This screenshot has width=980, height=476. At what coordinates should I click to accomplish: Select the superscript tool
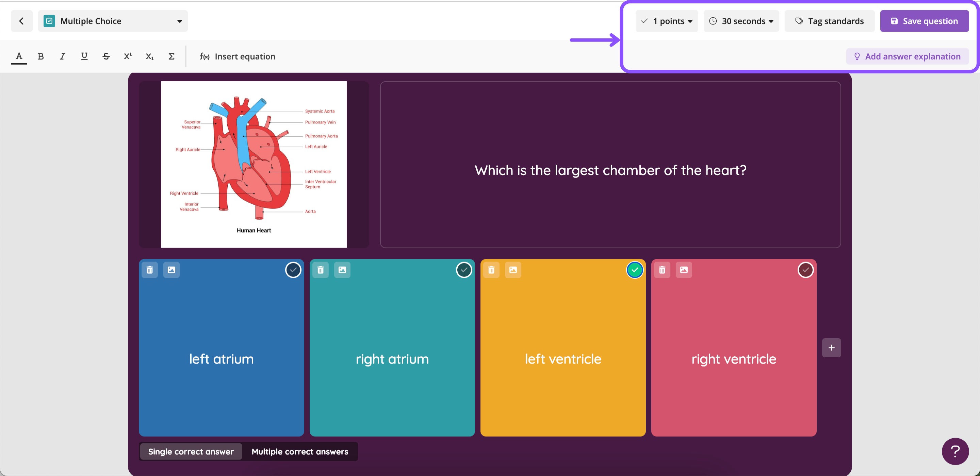tap(128, 56)
